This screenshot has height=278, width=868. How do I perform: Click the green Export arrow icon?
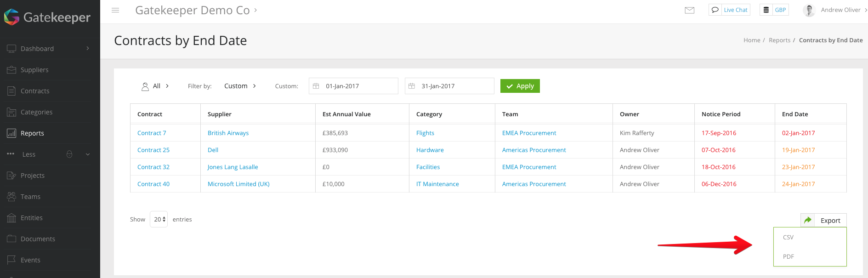808,220
